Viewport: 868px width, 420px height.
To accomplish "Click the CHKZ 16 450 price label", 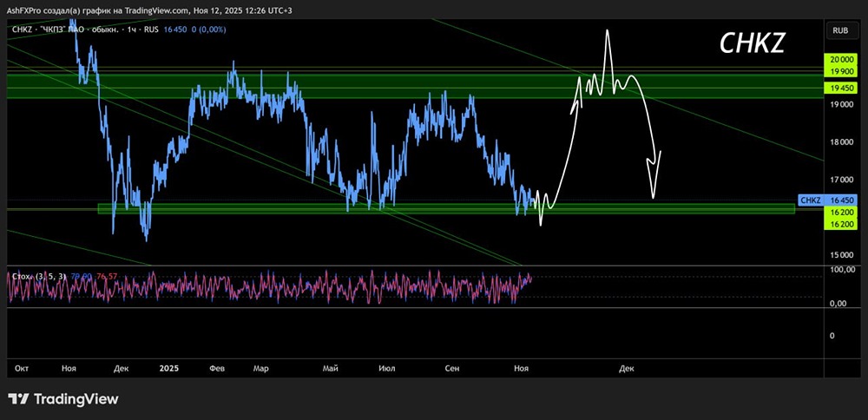I will pos(824,200).
